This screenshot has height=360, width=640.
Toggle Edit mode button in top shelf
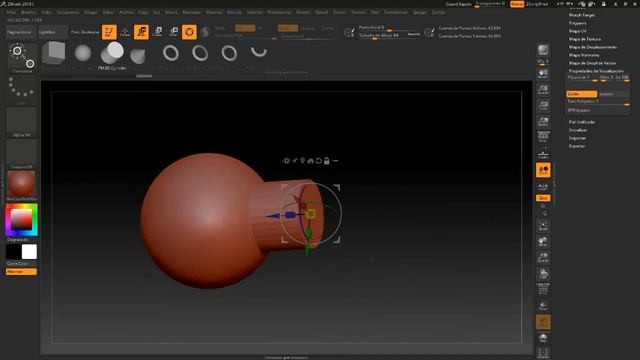(109, 32)
